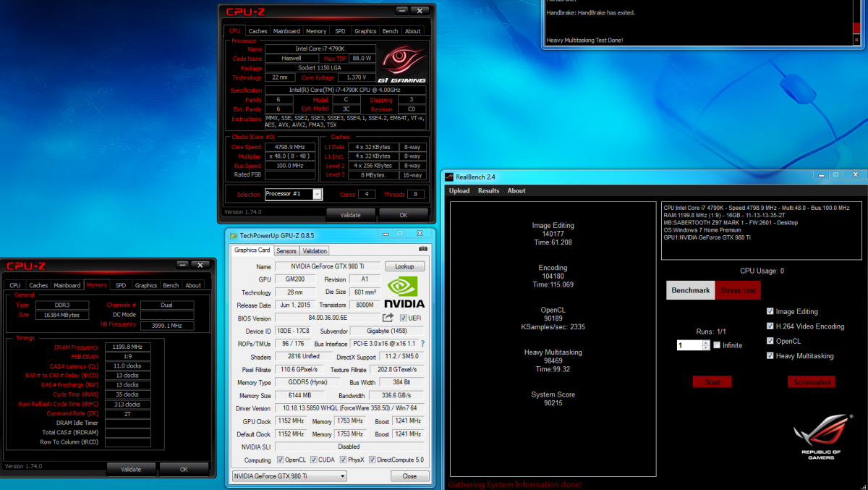Click the red Screenshot button in RealBench
The height and width of the screenshot is (490, 868).
pos(812,381)
